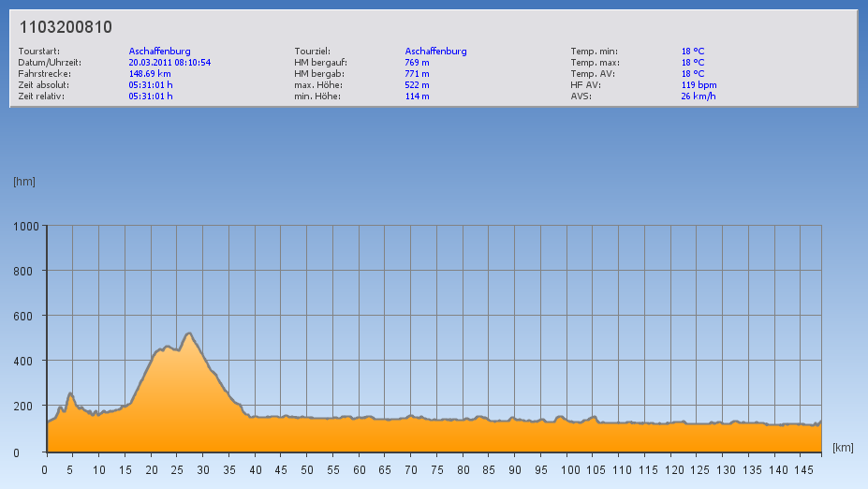The height and width of the screenshot is (489, 868).
Task: Click the 145 km tick on the distance axis
Action: click(x=801, y=469)
